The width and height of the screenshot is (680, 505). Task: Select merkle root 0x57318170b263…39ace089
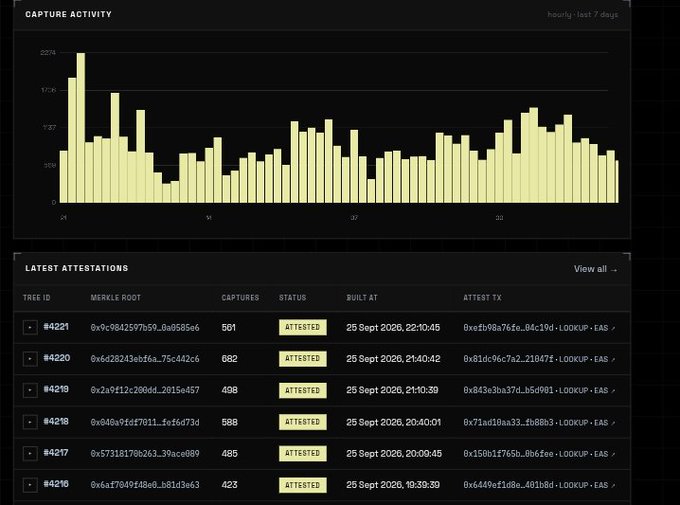[145, 453]
